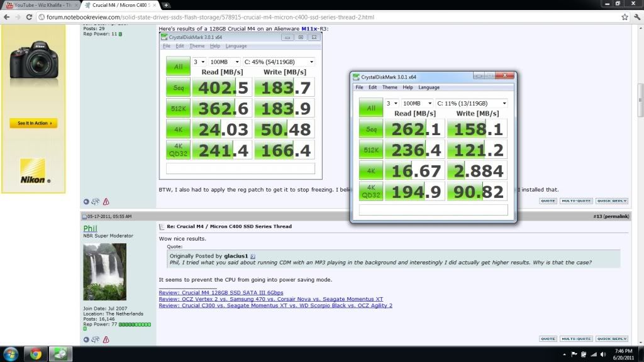Click Multi-Quote button on upper post

click(576, 201)
